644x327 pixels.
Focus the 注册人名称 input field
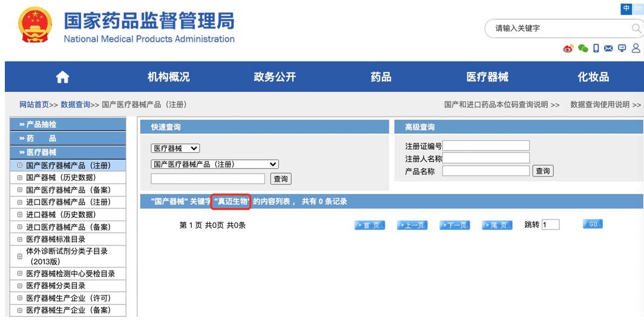(x=486, y=158)
